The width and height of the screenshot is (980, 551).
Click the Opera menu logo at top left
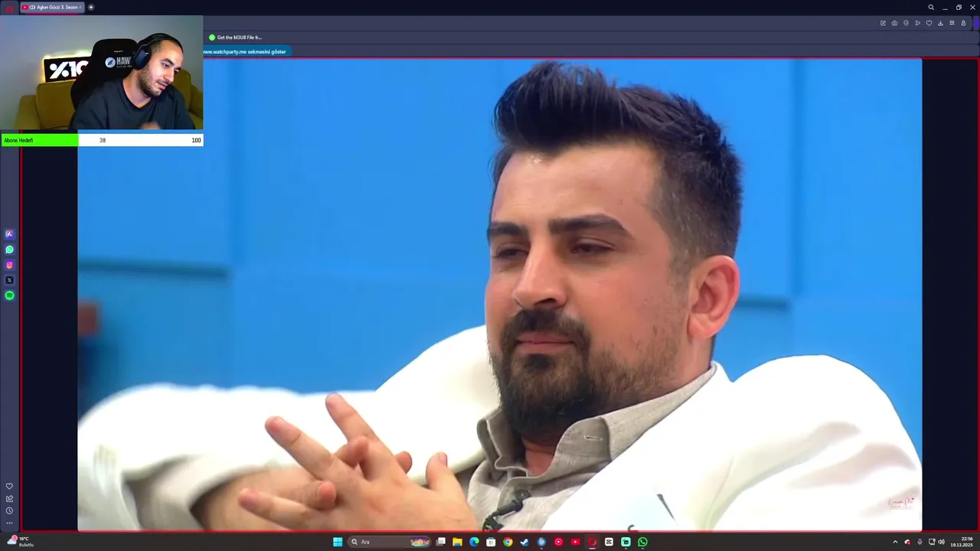[x=9, y=8]
